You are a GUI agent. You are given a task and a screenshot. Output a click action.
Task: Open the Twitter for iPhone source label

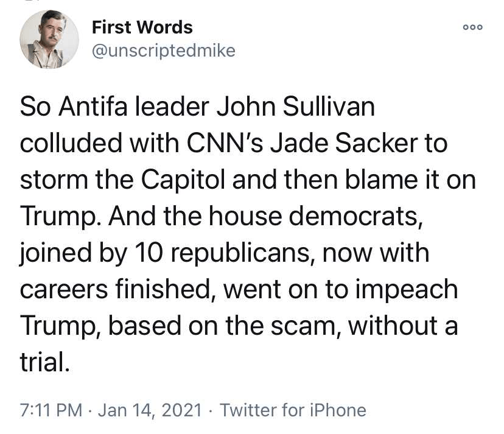[293, 410]
